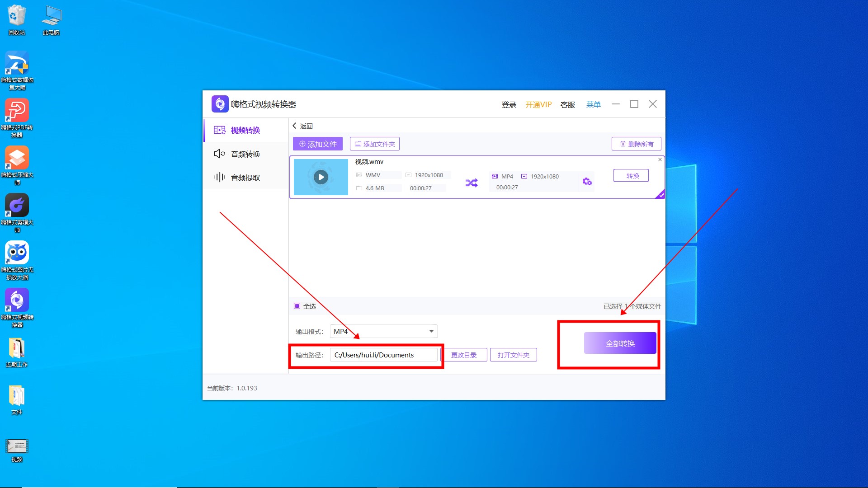Toggle the 全选 checkbox

tap(297, 306)
